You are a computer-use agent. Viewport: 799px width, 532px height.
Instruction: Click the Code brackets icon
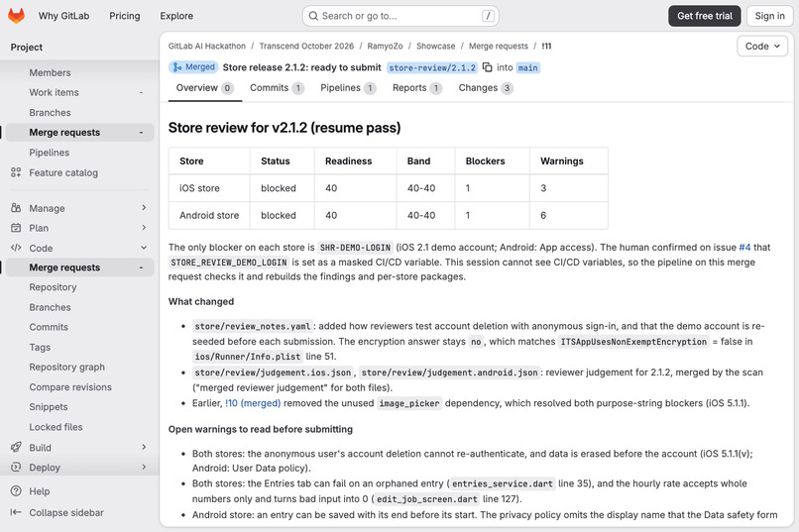point(16,248)
